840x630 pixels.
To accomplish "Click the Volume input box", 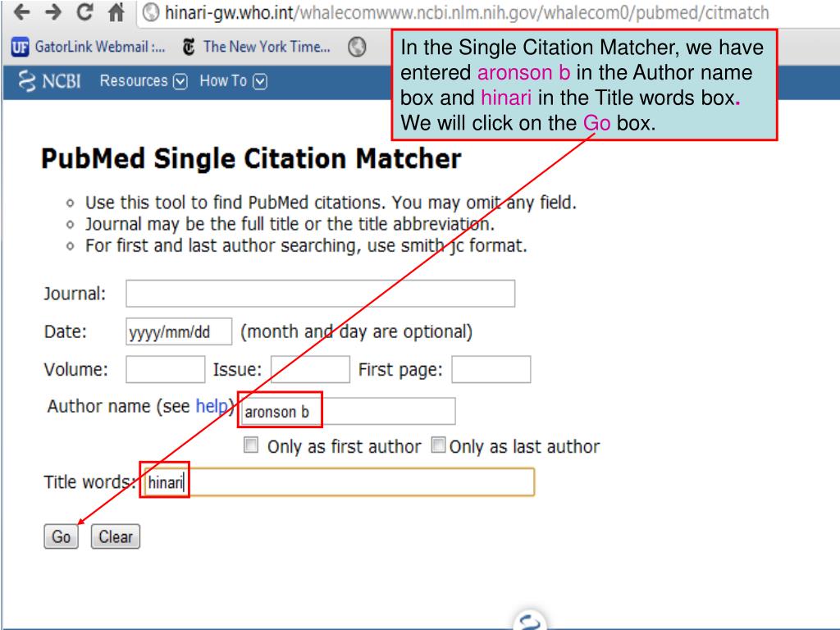I will point(166,369).
